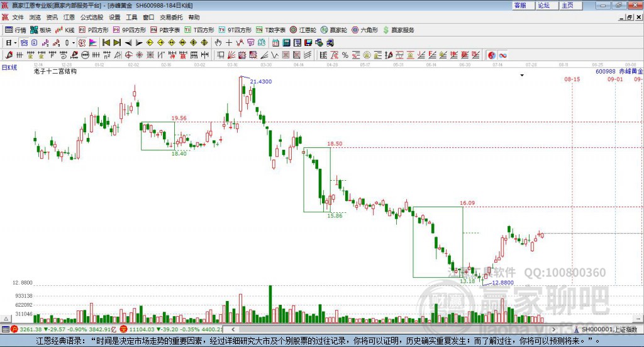644x347 pixels.
Task: Open the 9T四方形 tool
Action: point(235,30)
